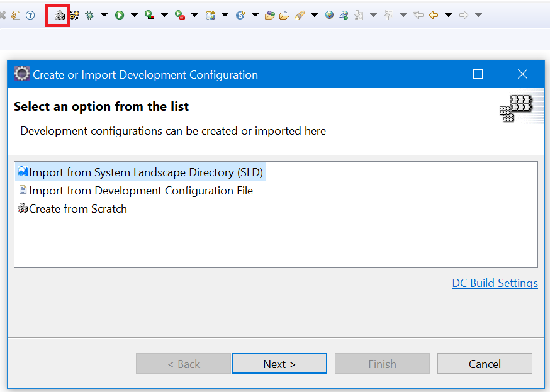Click the development configuration servers toolbar icon

point(59,15)
